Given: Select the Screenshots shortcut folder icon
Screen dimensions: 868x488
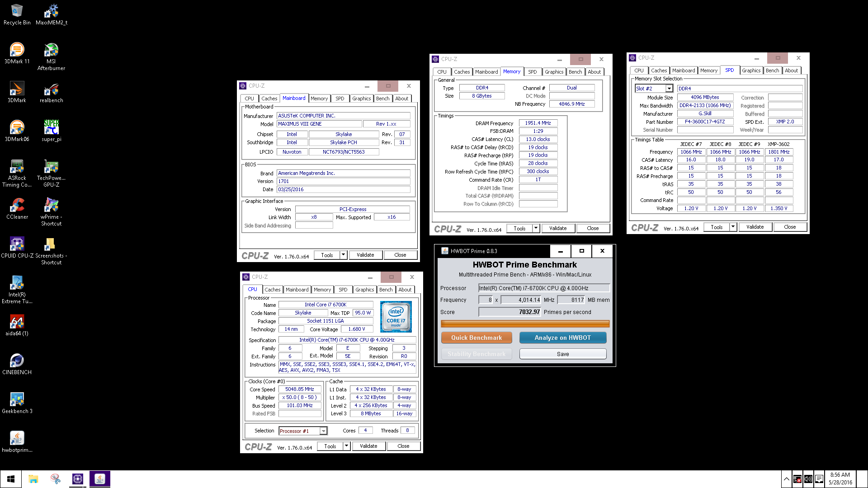Looking at the screenshot, I should coord(51,251).
